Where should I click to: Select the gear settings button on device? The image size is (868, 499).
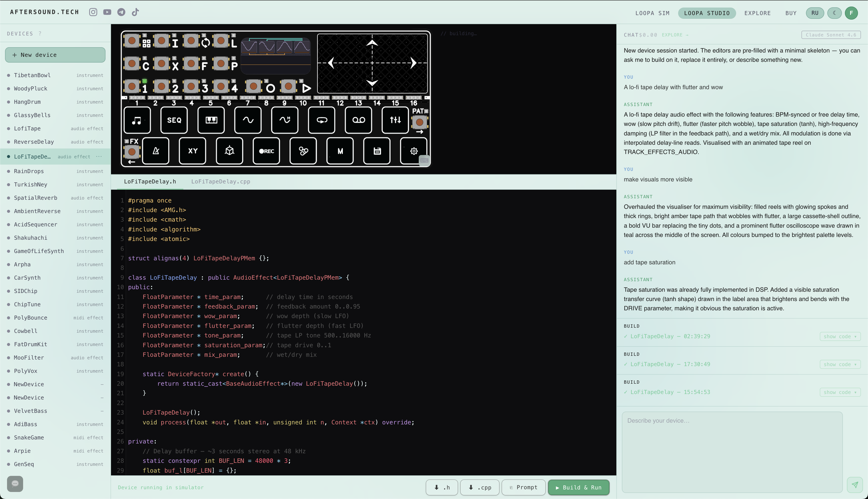click(414, 151)
